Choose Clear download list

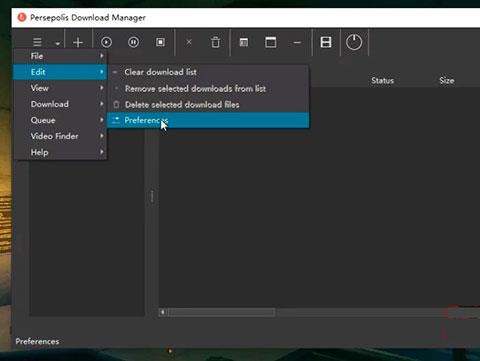(208, 72)
